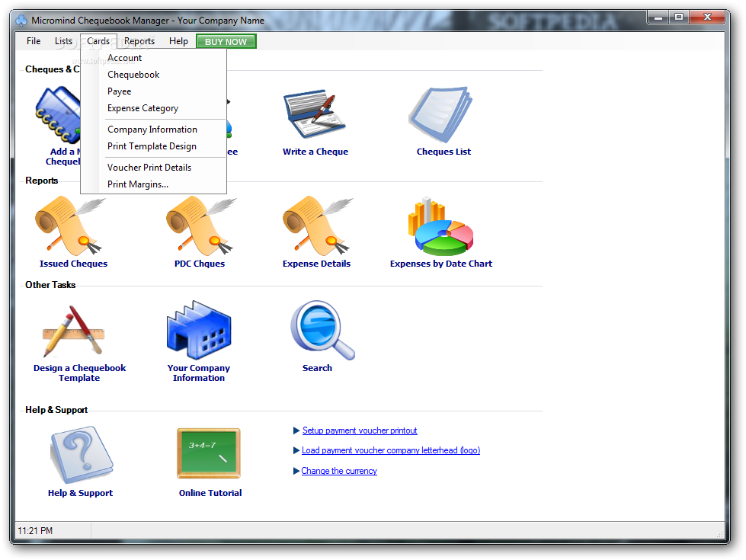Click the Help & Support section heading
The image size is (746, 560).
[56, 410]
